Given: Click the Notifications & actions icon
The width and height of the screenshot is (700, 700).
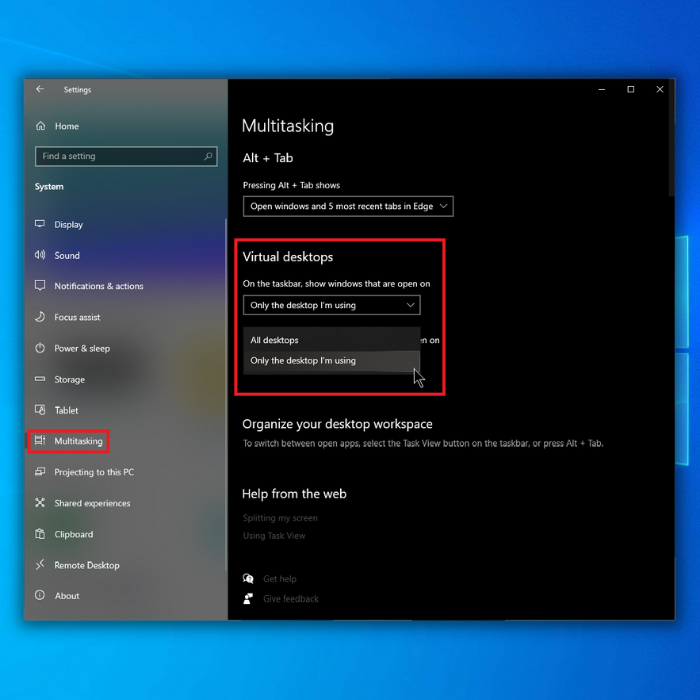Looking at the screenshot, I should (40, 286).
